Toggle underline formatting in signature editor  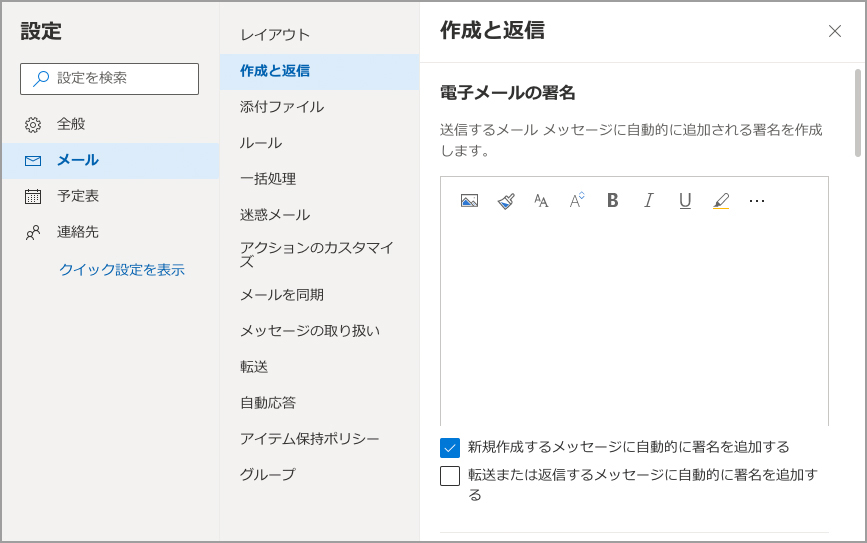pos(685,201)
